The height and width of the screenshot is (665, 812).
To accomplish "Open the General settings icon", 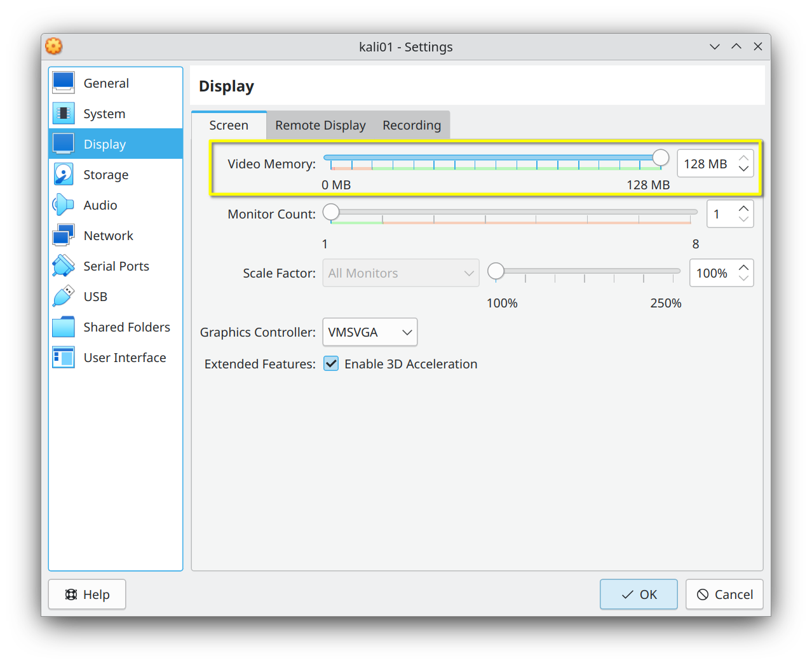I will point(64,83).
